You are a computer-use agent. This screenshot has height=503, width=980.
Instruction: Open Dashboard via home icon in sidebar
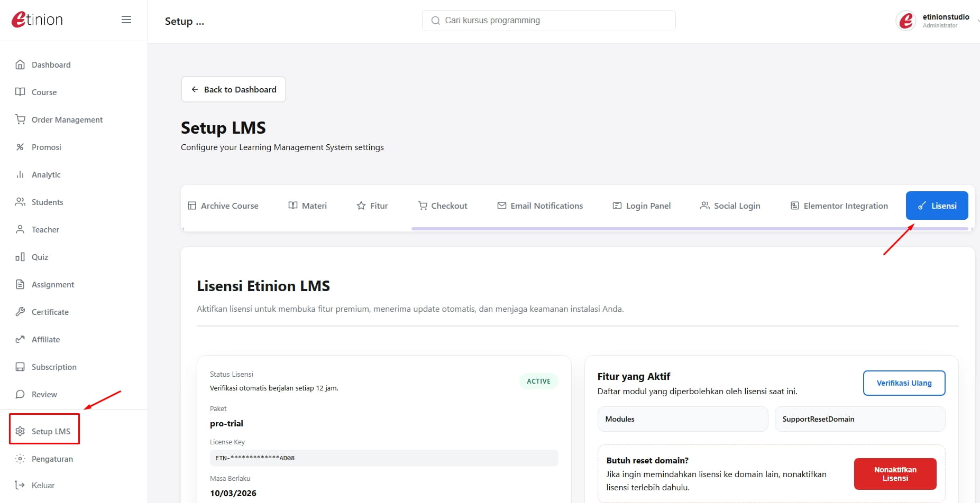pos(20,65)
